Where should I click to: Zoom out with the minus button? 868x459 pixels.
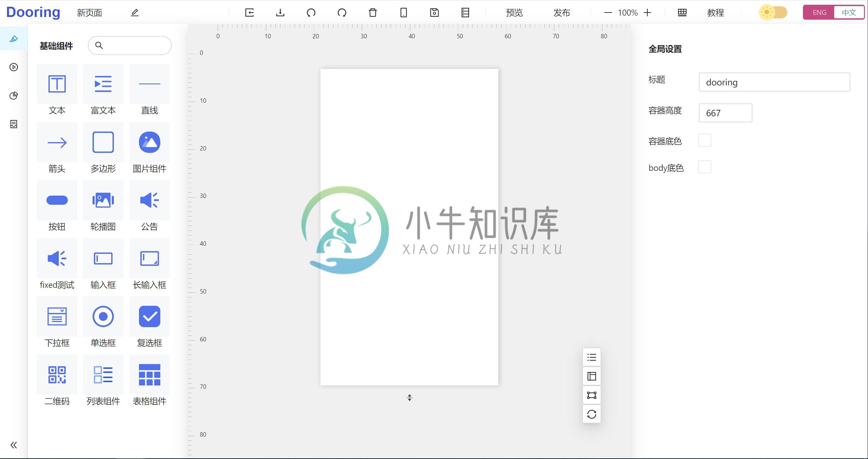(x=608, y=13)
